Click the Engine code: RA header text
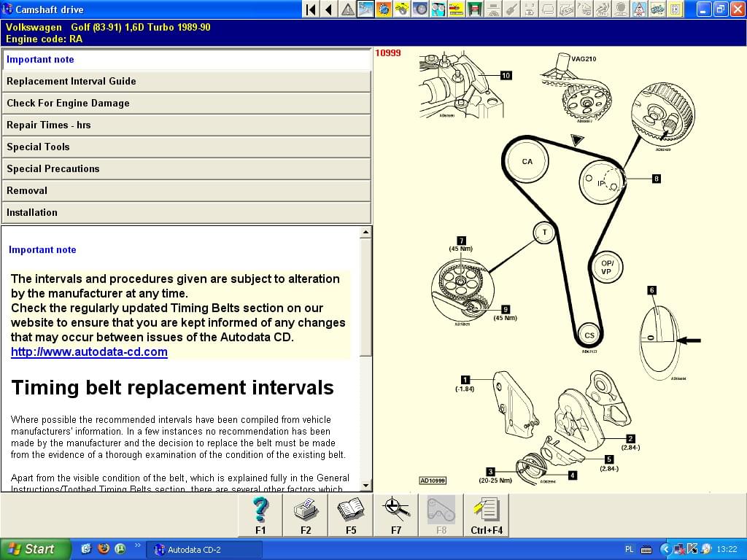 tap(44, 39)
